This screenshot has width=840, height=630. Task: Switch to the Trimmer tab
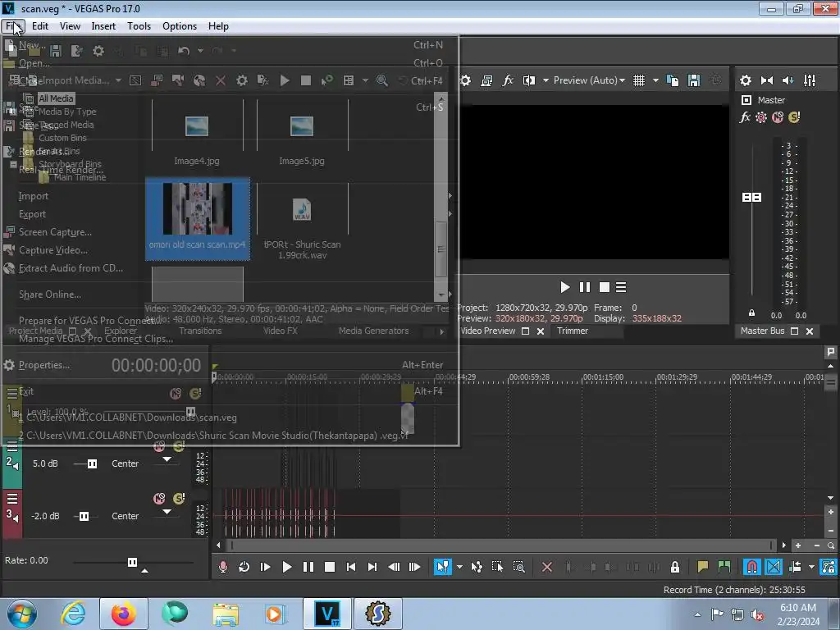[x=572, y=331]
